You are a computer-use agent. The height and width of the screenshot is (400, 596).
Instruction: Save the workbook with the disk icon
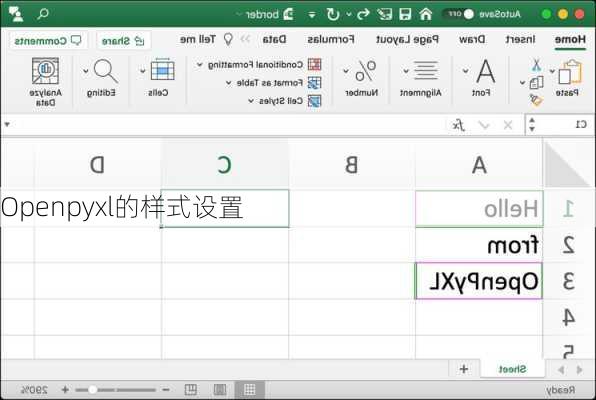[405, 14]
